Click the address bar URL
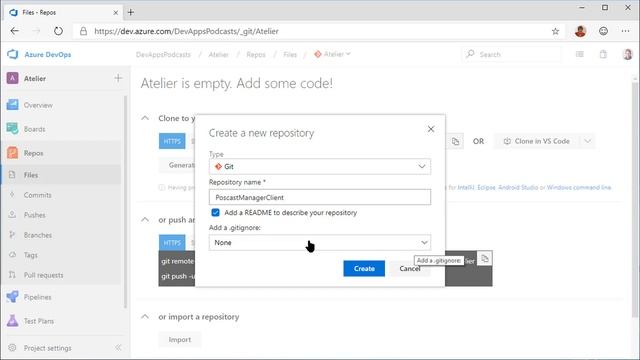 (x=186, y=31)
